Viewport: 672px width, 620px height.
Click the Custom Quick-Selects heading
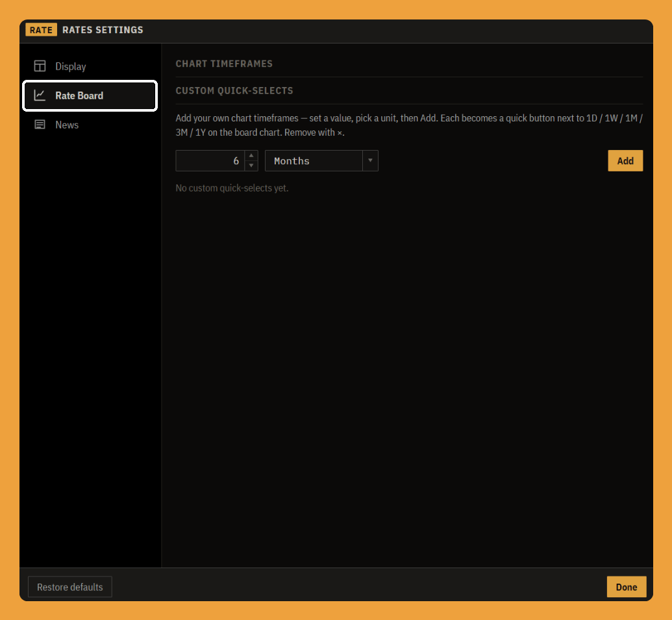pos(234,91)
